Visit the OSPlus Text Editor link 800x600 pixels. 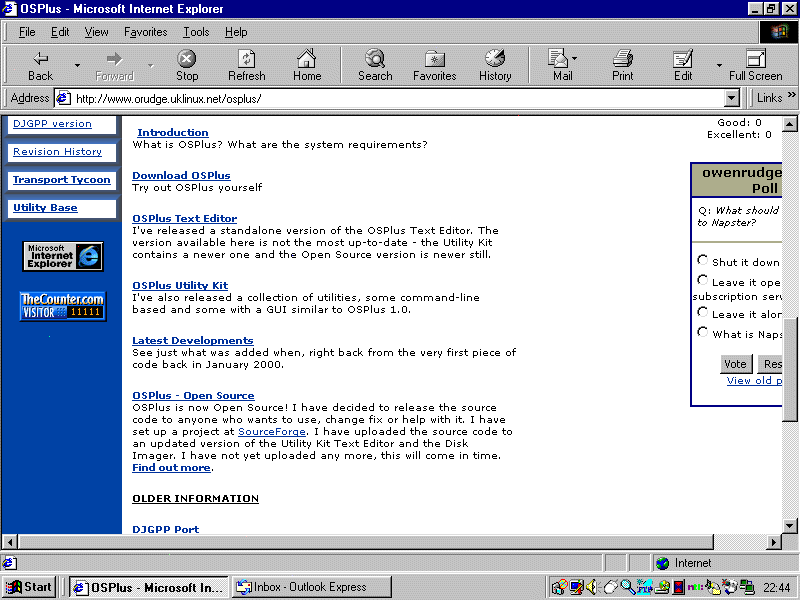tap(185, 218)
